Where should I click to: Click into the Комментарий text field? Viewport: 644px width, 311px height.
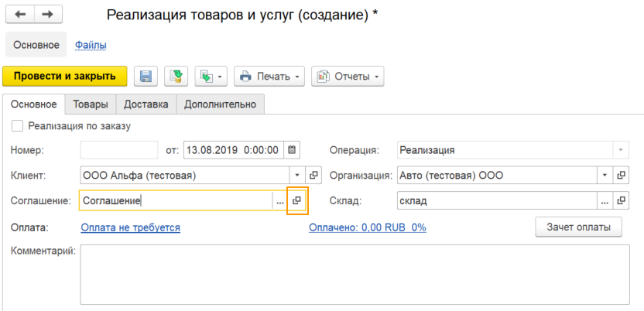355,275
